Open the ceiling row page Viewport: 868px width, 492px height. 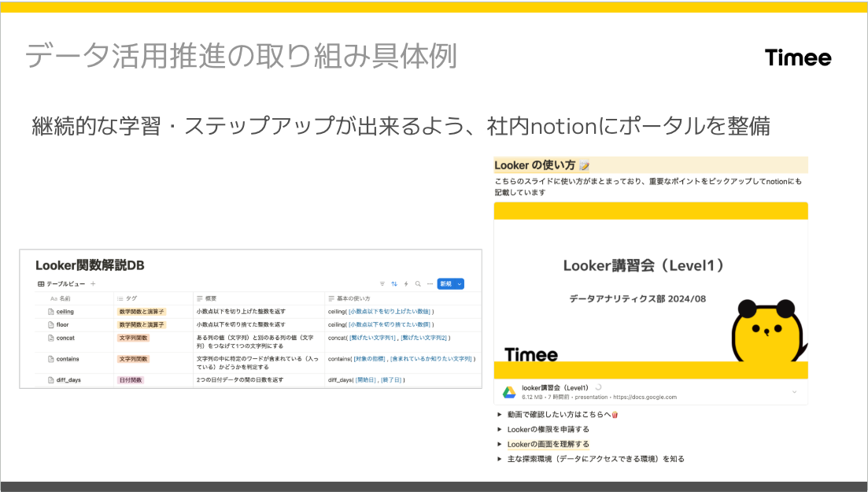coord(65,312)
